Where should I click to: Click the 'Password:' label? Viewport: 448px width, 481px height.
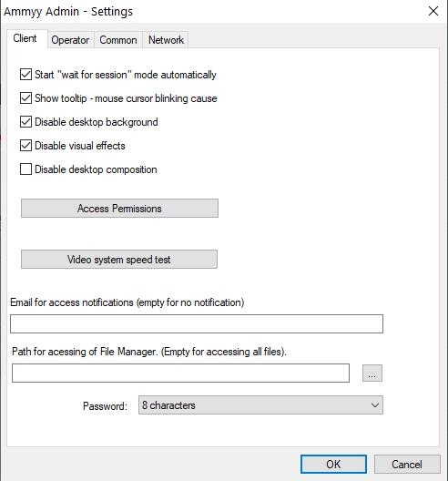105,406
